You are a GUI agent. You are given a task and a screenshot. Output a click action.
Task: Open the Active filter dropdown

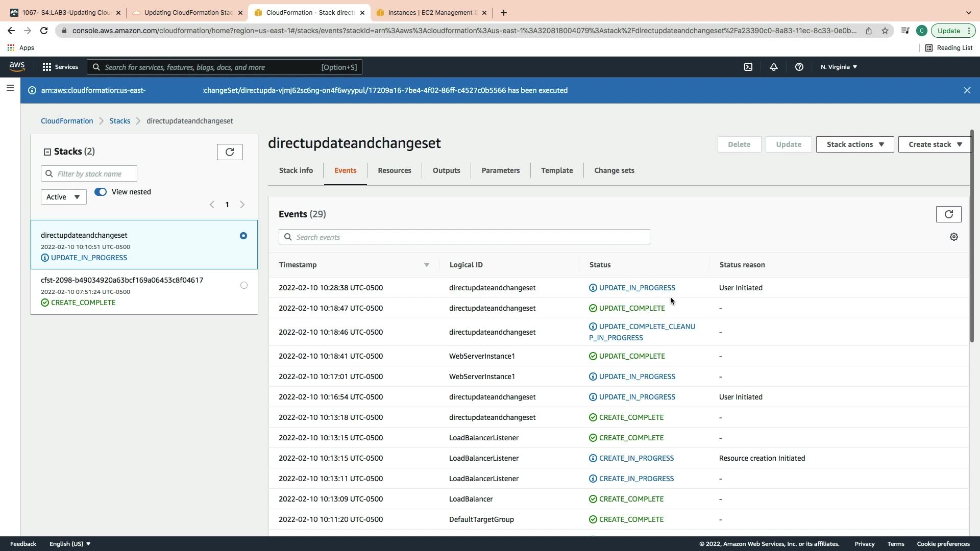click(x=63, y=197)
